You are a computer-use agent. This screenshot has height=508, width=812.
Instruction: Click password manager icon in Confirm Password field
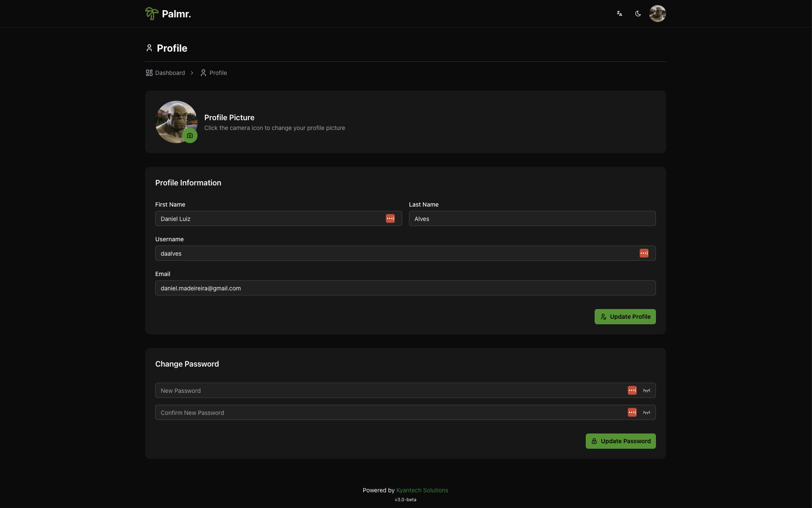(632, 412)
